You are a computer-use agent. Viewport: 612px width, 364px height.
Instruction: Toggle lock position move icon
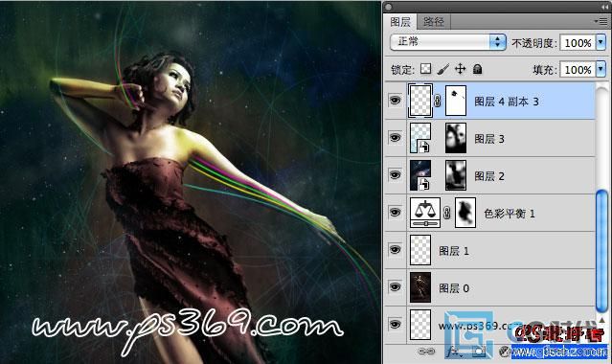coord(460,69)
